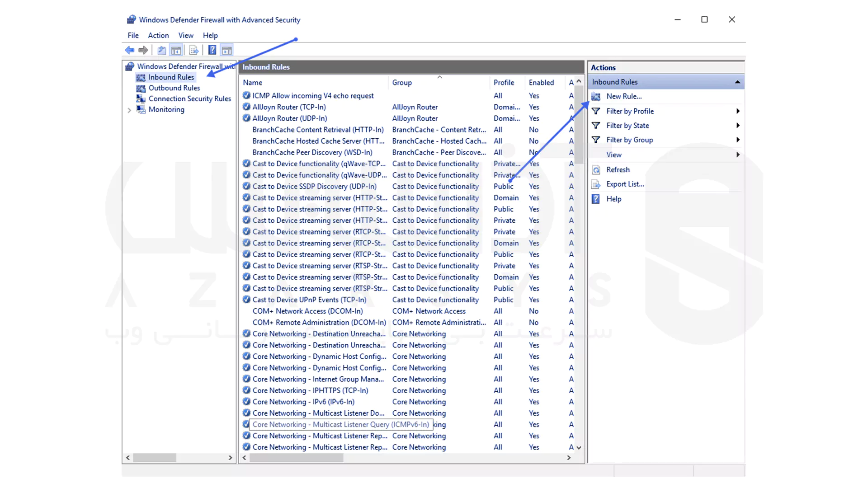Sort by the Name column header

click(314, 83)
